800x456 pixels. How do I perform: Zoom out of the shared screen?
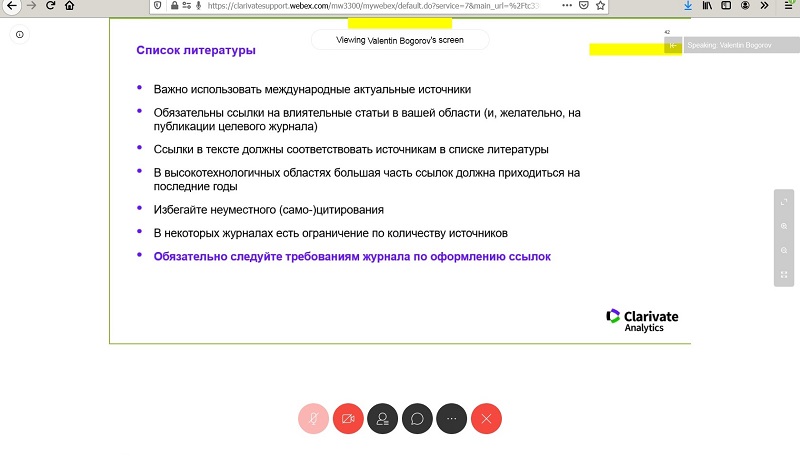pyautogui.click(x=784, y=250)
